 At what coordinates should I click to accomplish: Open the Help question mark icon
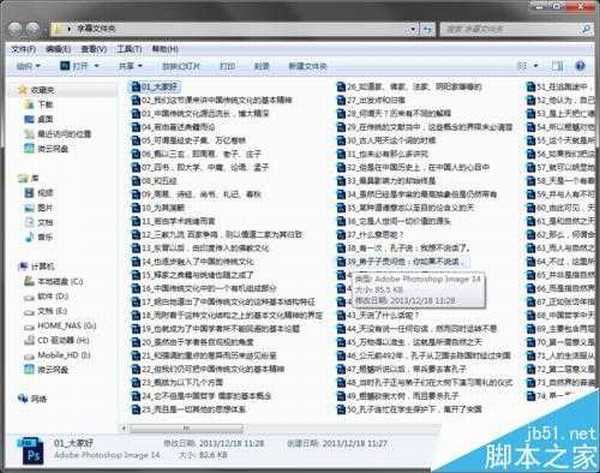tap(580, 66)
